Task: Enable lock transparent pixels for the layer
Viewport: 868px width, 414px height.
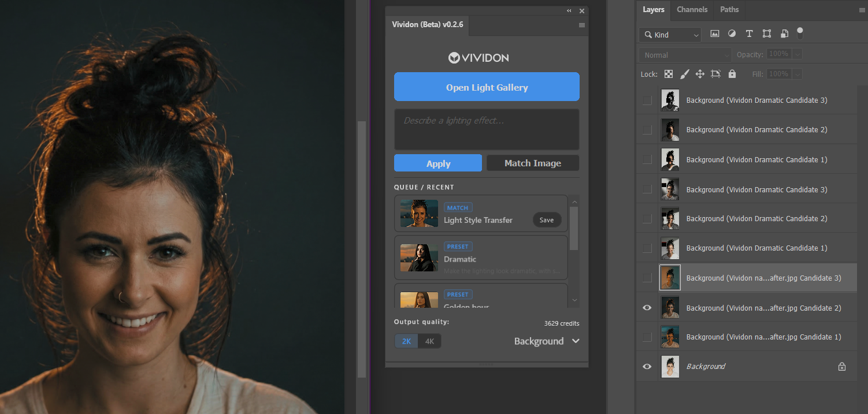Action: (668, 74)
